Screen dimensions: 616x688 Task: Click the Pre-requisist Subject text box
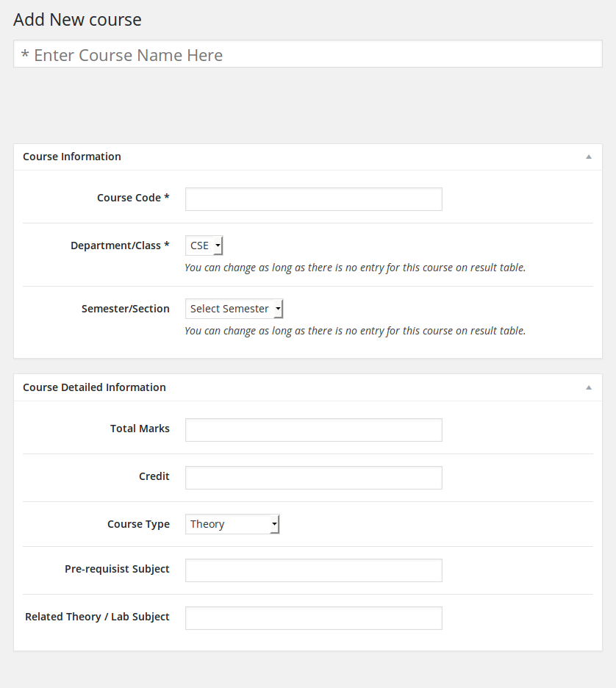pos(313,570)
